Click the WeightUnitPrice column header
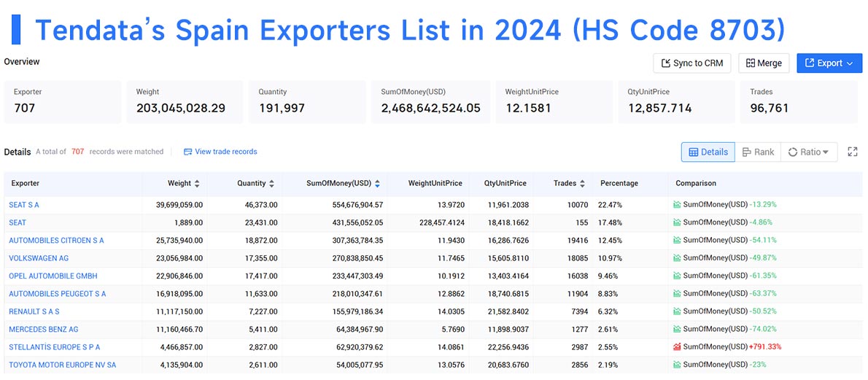Image resolution: width=868 pixels, height=380 pixels. (435, 183)
